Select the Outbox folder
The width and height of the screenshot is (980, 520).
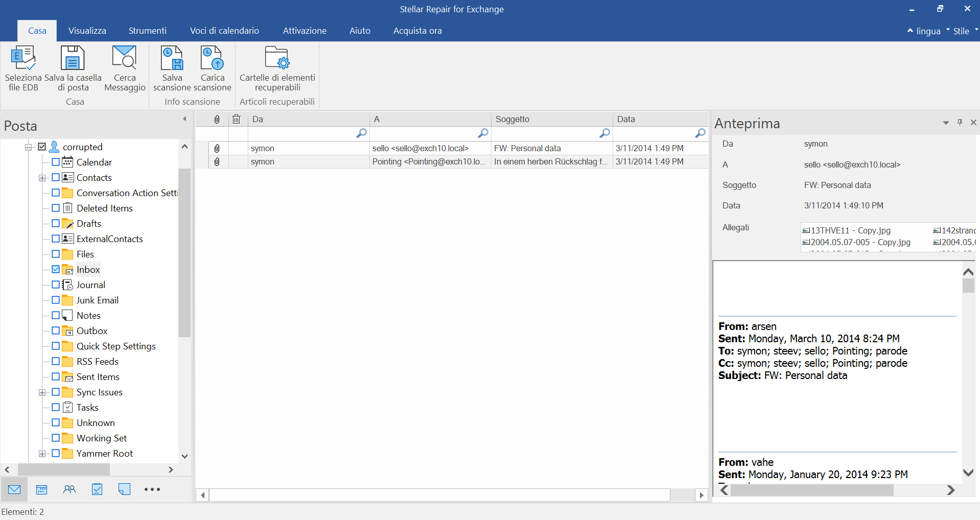[x=92, y=330]
